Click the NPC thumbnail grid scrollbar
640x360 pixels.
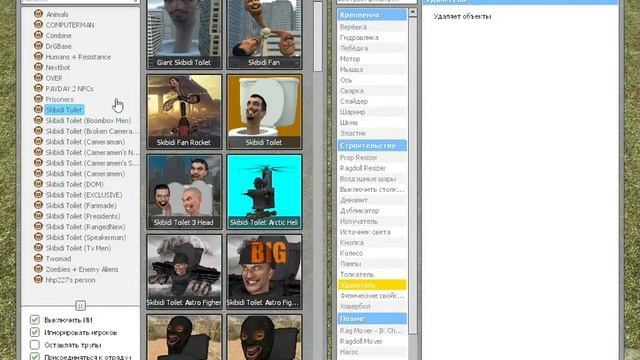(x=318, y=37)
